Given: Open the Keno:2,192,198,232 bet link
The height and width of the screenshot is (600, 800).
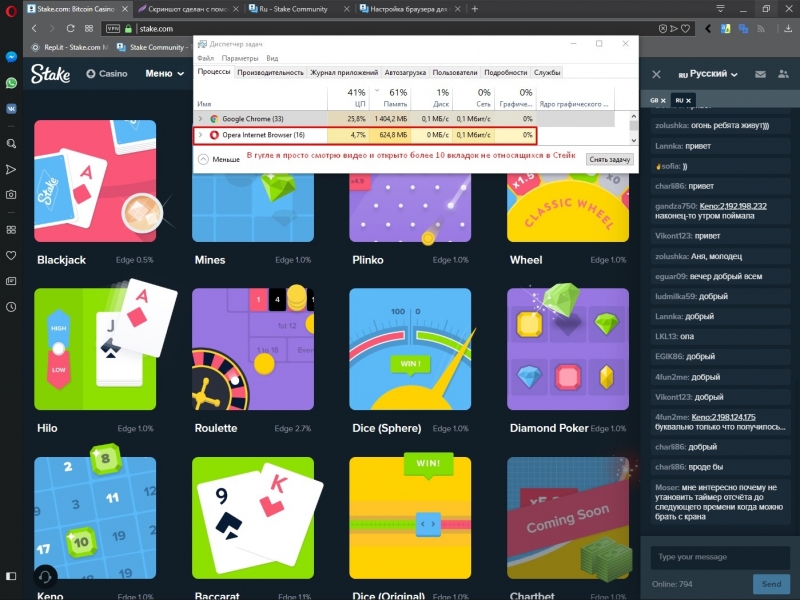Looking at the screenshot, I should pos(733,206).
